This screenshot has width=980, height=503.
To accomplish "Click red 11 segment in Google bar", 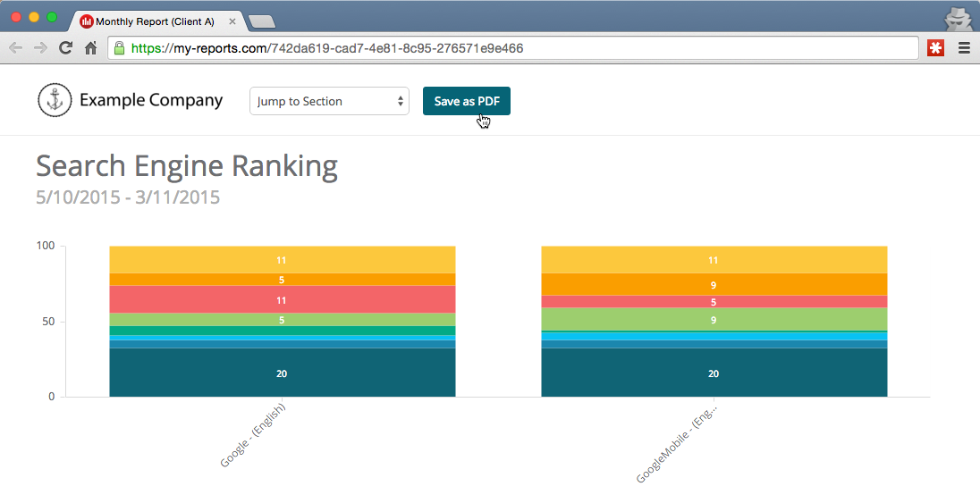I will tap(282, 299).
